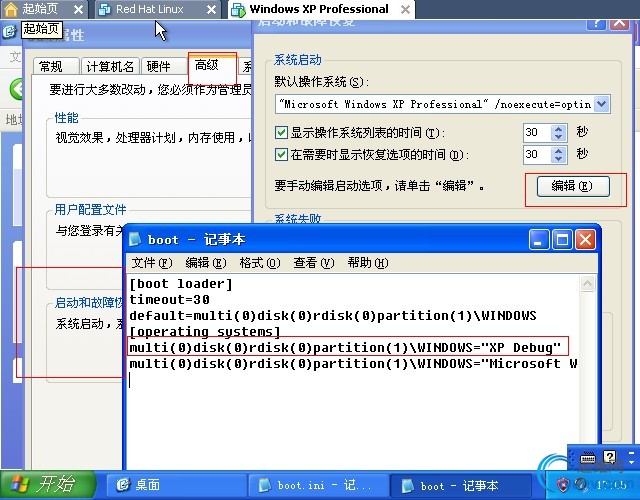
Task: Click the OS list time value field
Action: 537,133
